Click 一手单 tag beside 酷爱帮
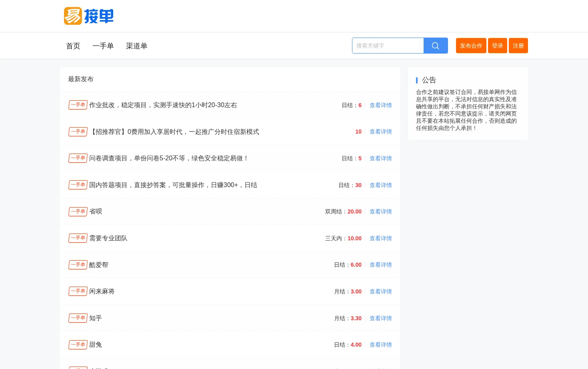This screenshot has width=588, height=369. click(x=78, y=265)
